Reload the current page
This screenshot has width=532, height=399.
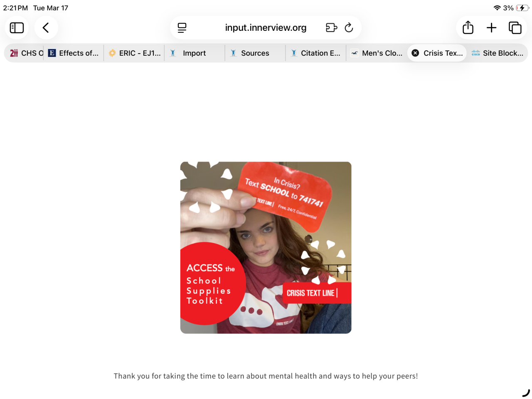(349, 28)
